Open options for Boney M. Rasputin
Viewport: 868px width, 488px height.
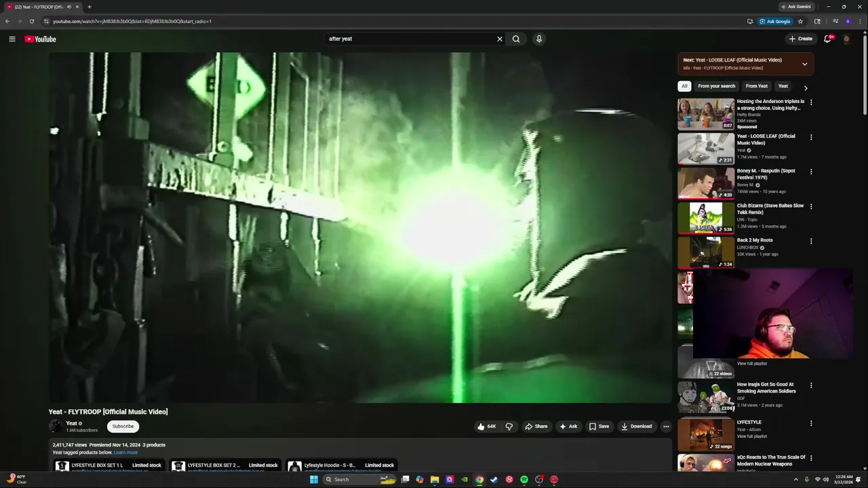click(x=811, y=171)
